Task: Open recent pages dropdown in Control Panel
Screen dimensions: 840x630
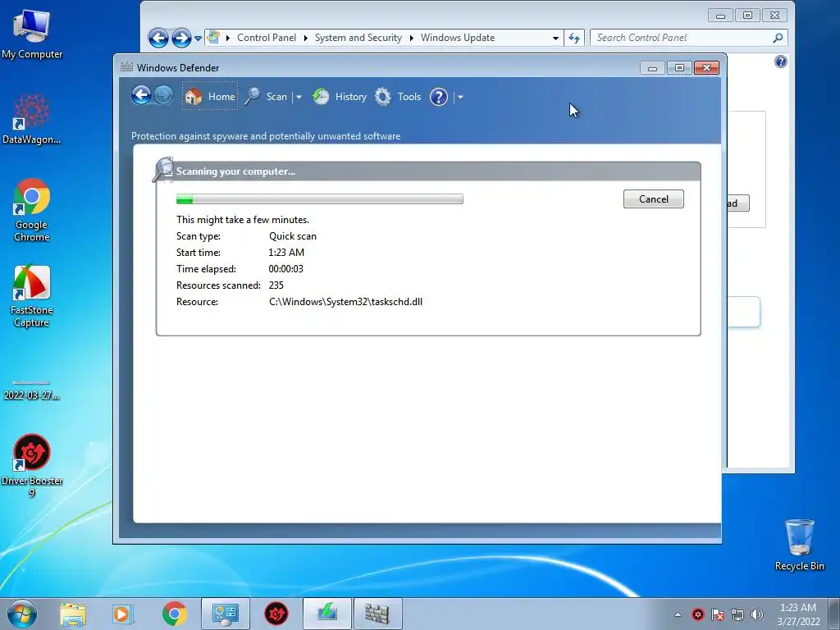Action: click(x=199, y=38)
